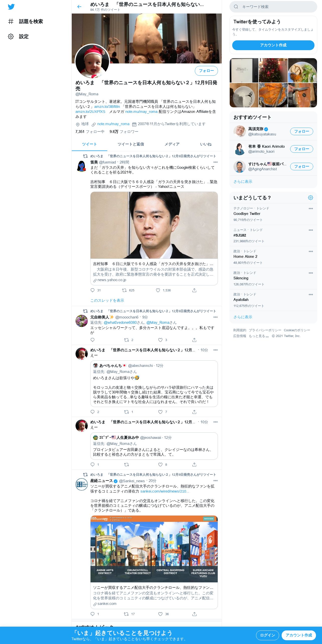
Task: Reply to the 産経ニュース tweet
Action: pyautogui.click(x=93, y=614)
